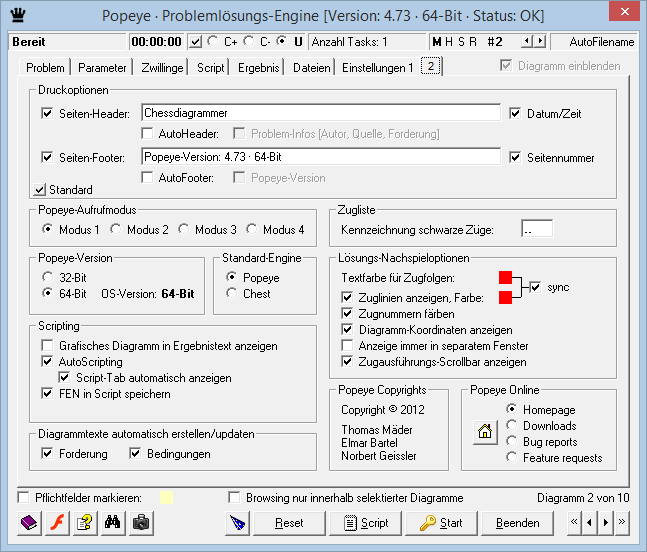Toggle the sync checkbox
This screenshot has height=552, width=647.
[x=535, y=287]
